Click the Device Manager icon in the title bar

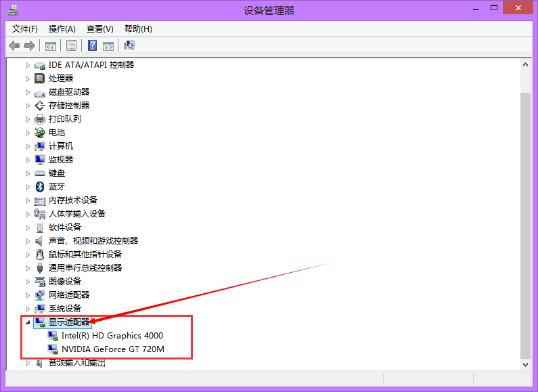[12, 10]
